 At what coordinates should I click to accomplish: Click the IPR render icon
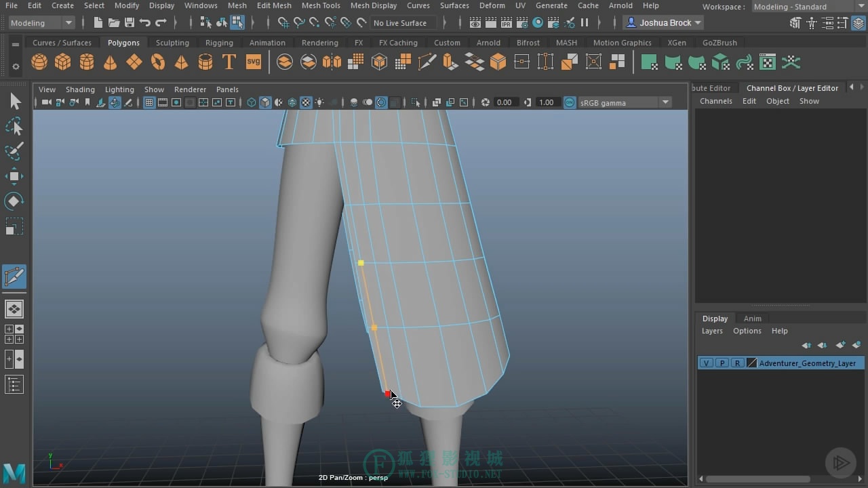click(507, 22)
